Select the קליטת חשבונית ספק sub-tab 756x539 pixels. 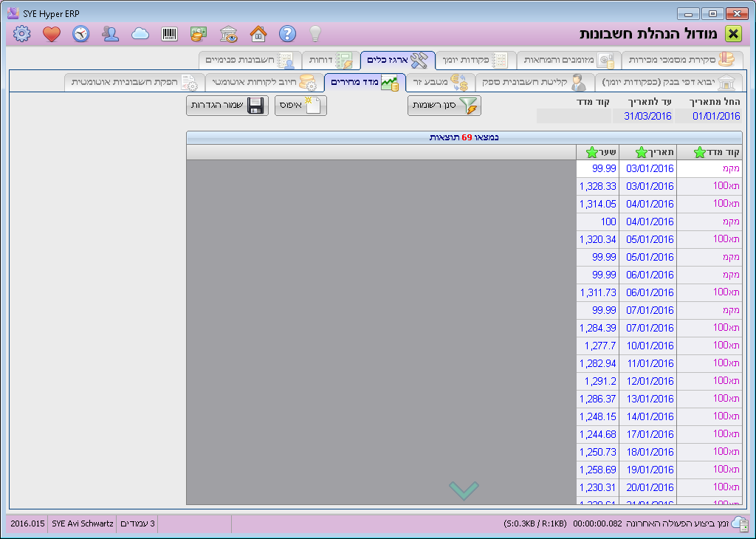535,83
